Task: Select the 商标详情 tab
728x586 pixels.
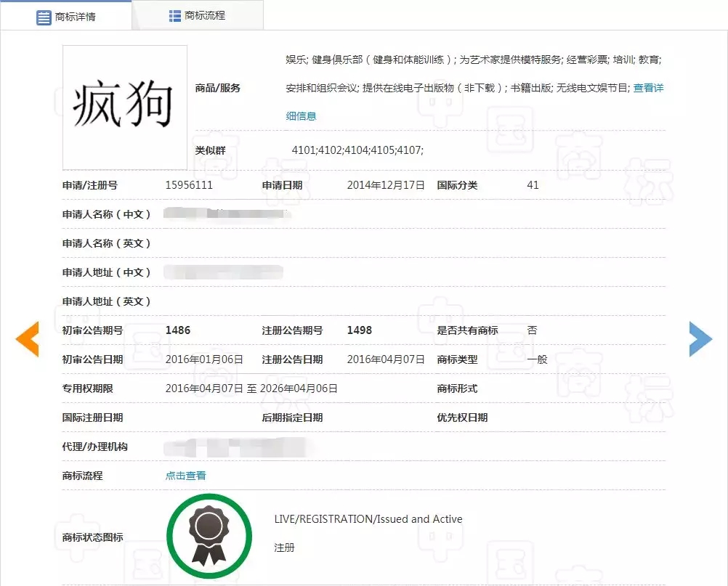Action: click(75, 15)
